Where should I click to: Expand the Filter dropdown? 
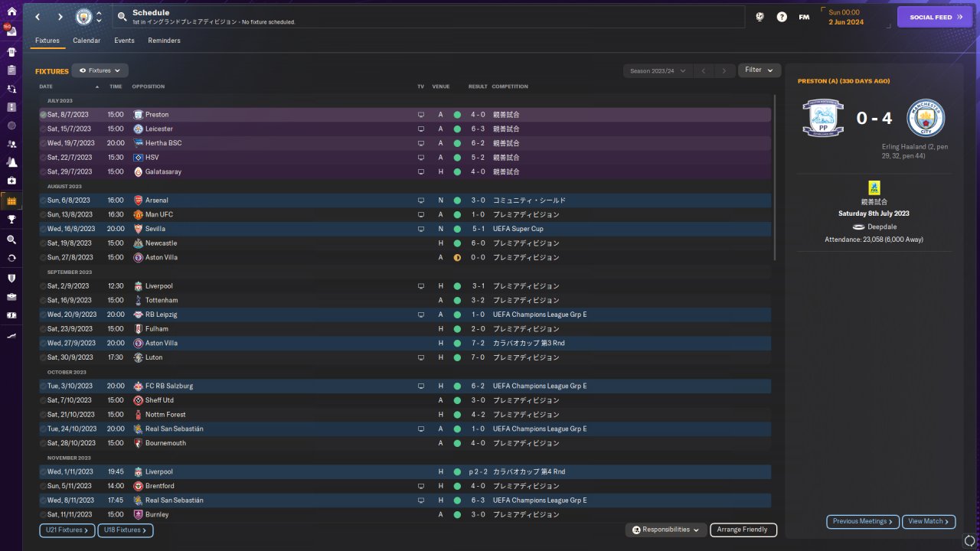click(759, 70)
